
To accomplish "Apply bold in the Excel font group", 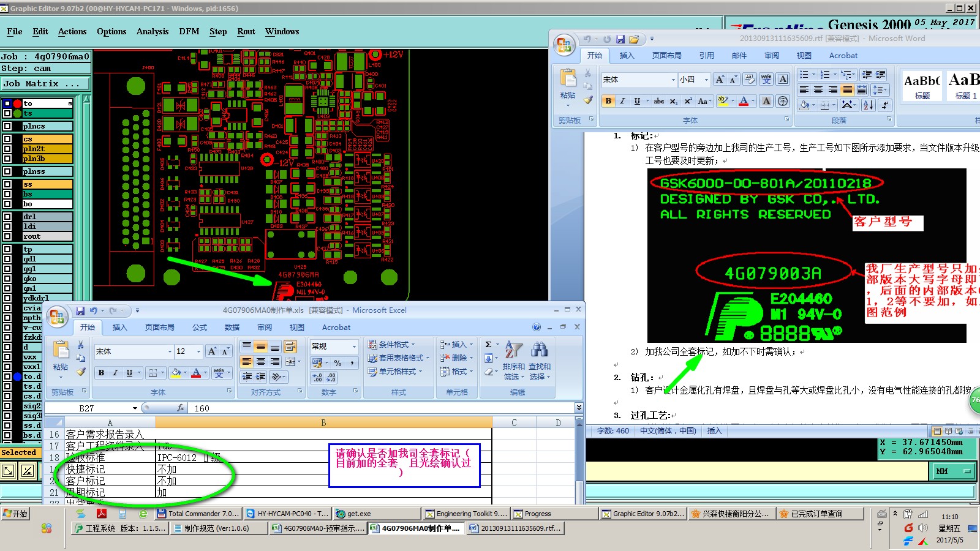I will [x=101, y=372].
